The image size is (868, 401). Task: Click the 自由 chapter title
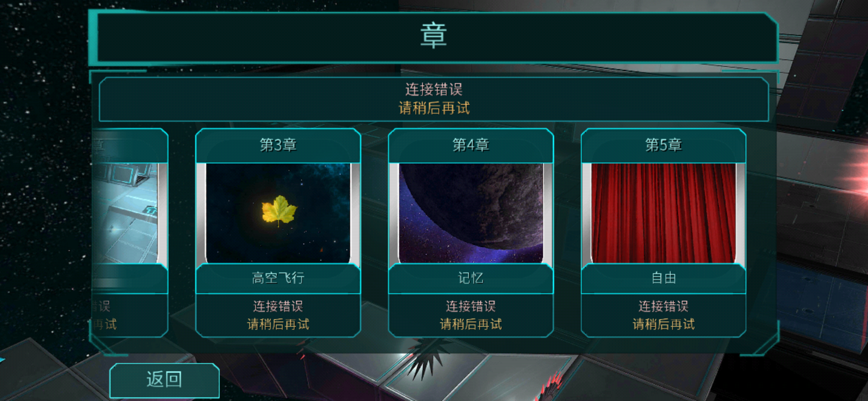click(664, 278)
